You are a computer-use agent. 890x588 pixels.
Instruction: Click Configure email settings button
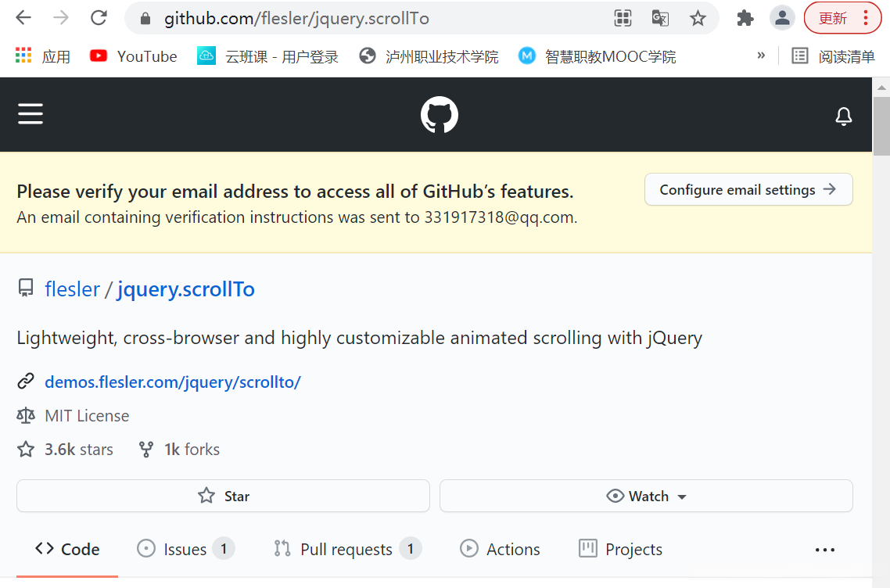pos(748,190)
